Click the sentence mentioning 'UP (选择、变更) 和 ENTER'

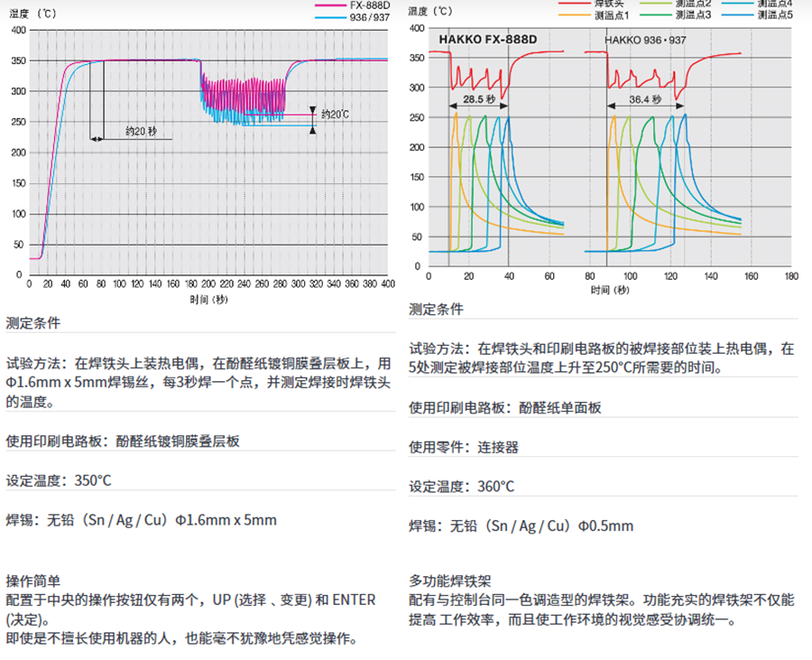point(190,609)
